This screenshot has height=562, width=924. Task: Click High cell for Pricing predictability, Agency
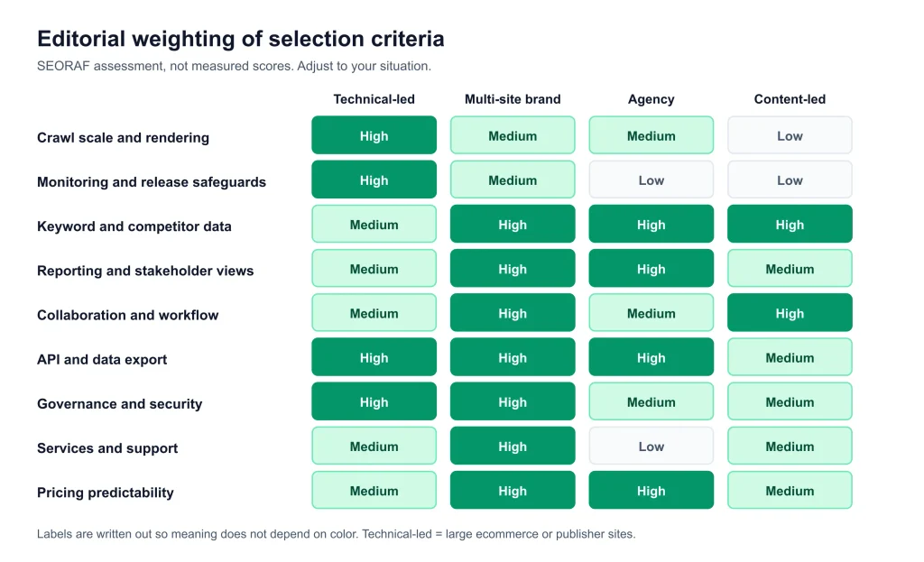[651, 490]
